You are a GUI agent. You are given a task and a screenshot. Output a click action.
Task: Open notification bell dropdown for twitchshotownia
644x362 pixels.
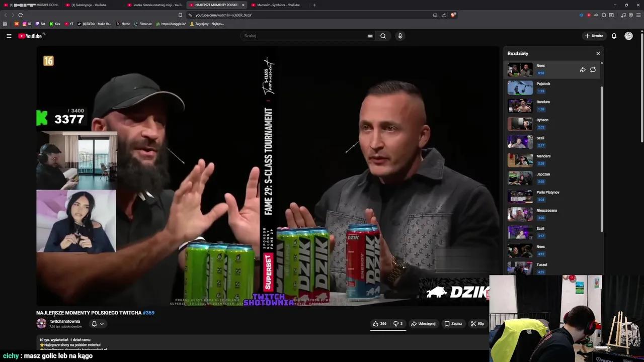coord(98,324)
